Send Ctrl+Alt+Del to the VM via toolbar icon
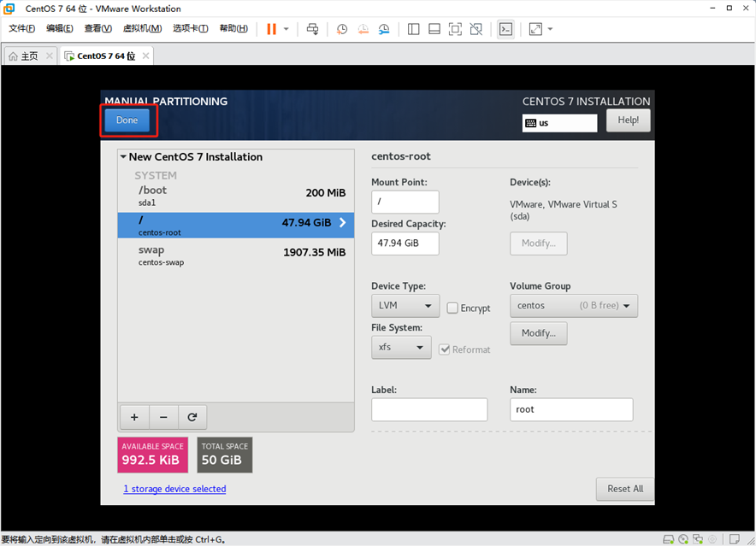Screen dimensions: 756x546 point(312,29)
